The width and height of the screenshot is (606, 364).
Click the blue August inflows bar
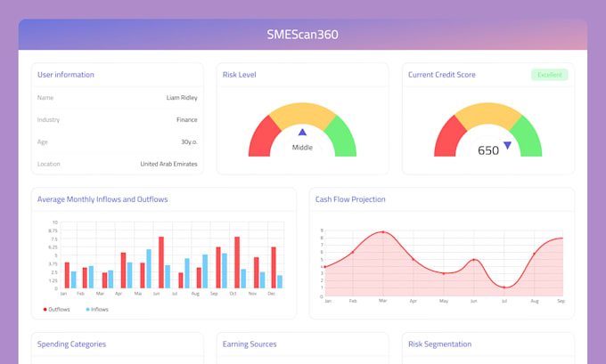pos(205,271)
